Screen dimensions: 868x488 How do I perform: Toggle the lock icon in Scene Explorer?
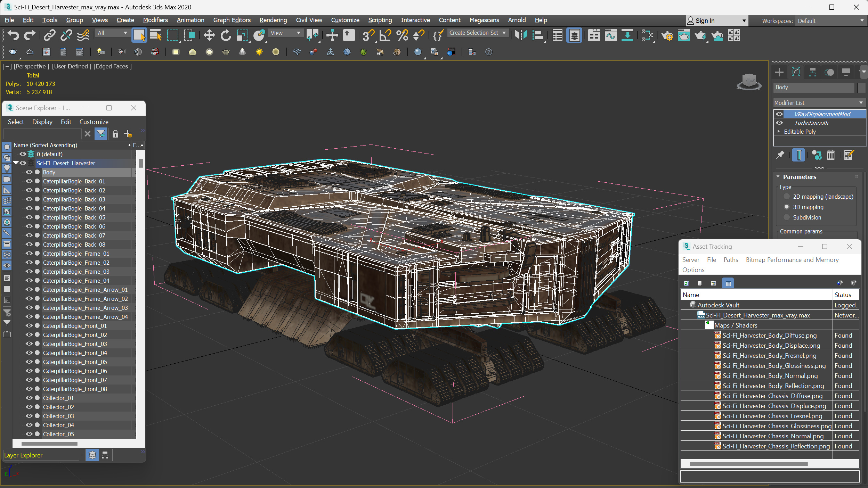pyautogui.click(x=115, y=134)
